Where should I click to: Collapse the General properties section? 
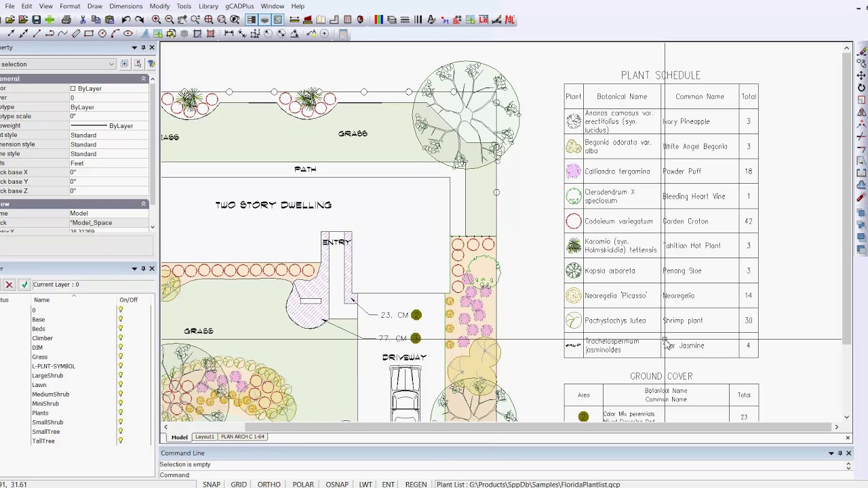[143, 79]
